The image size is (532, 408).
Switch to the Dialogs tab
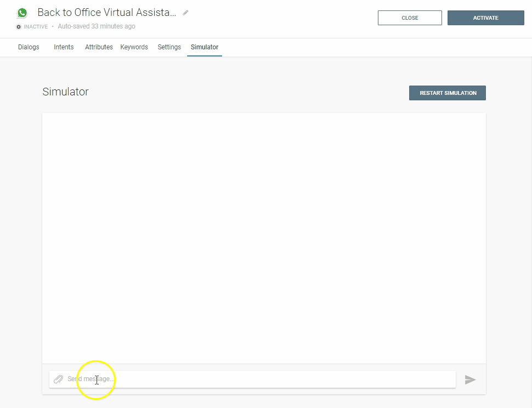click(x=29, y=47)
